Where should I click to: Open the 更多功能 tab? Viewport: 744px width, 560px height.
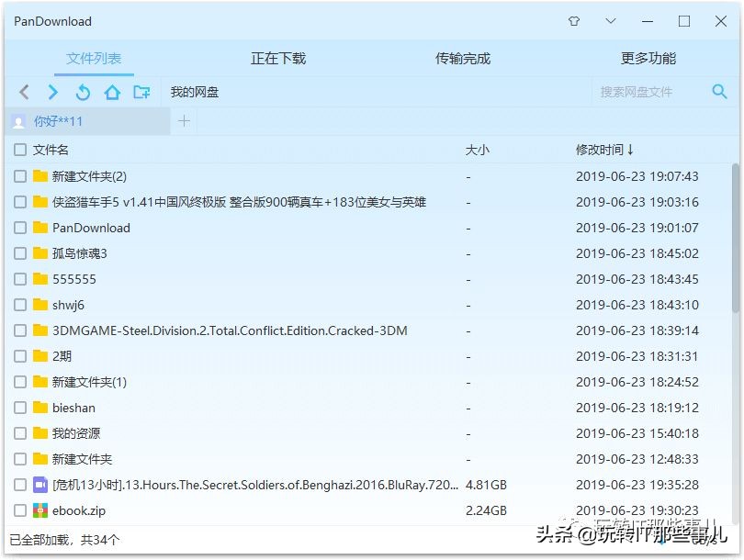pos(647,57)
